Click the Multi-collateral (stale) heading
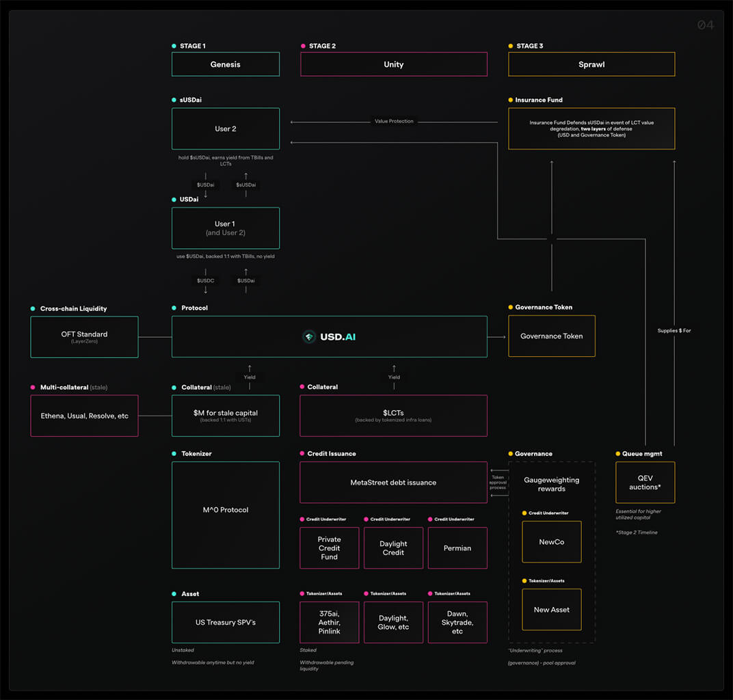Screen dimensions: 733x700 [x=74, y=388]
